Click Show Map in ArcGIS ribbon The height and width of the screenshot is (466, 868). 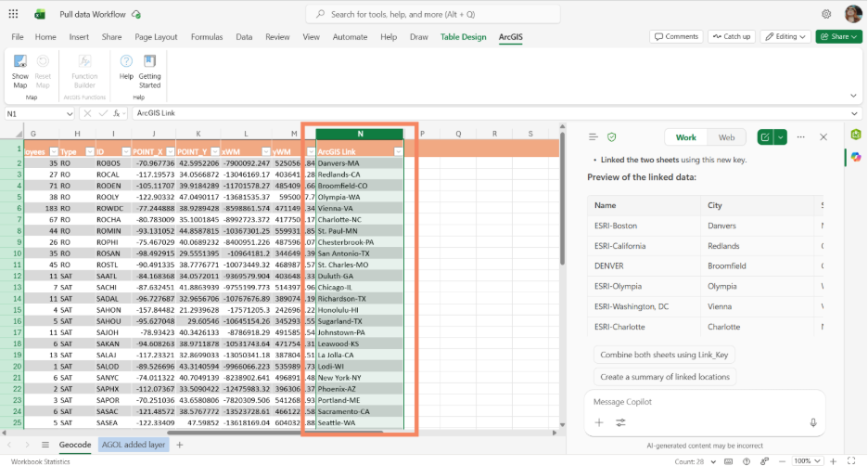pos(19,71)
